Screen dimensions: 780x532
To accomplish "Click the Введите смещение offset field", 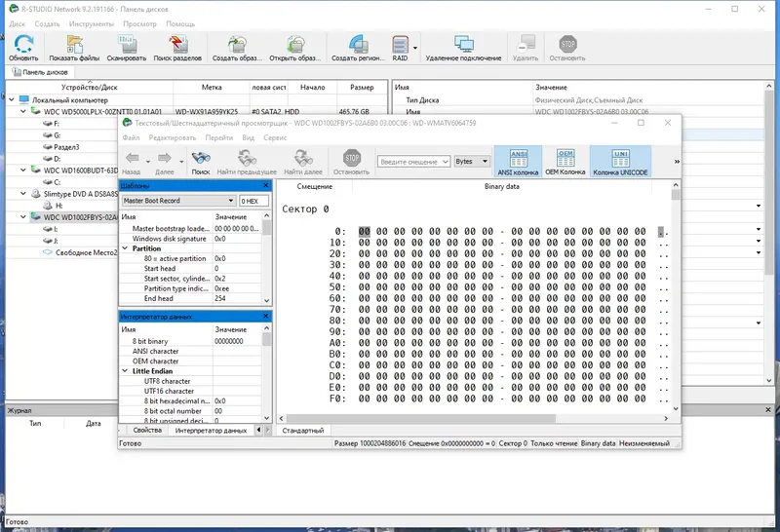I will coord(409,162).
